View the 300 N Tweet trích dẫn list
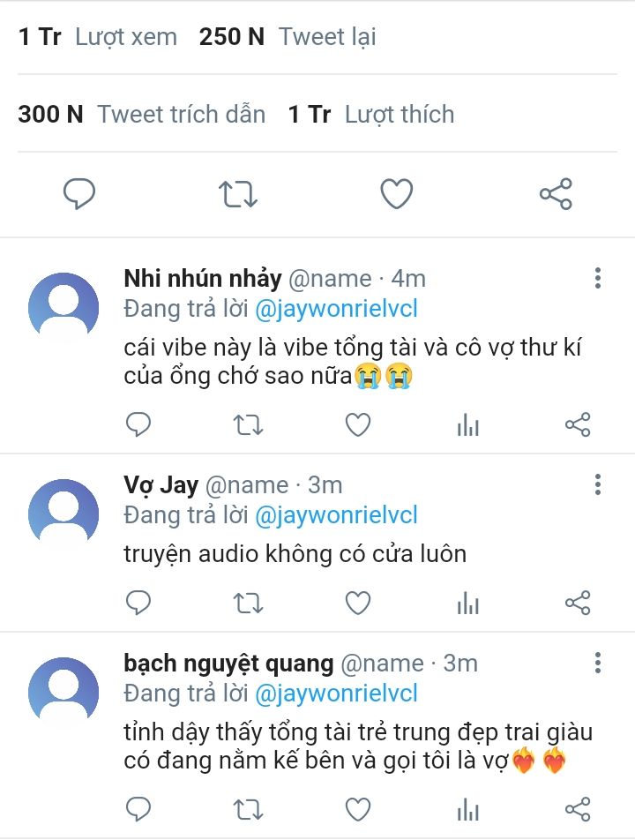 click(141, 115)
